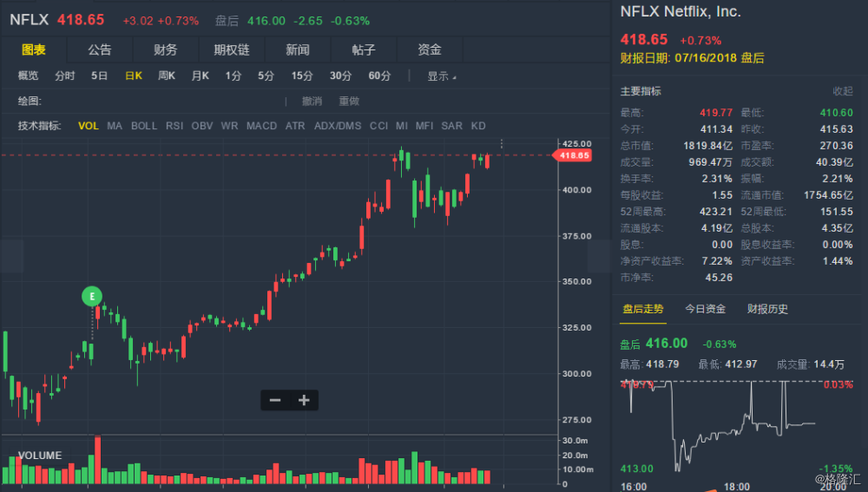Open the vertical dots chart options menu
Image resolution: width=868 pixels, height=492 pixels.
click(x=502, y=144)
